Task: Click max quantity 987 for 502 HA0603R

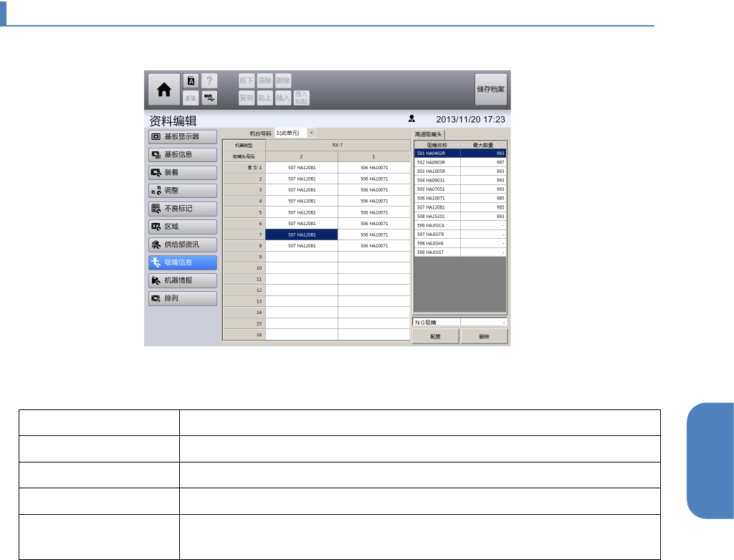Action: click(483, 163)
